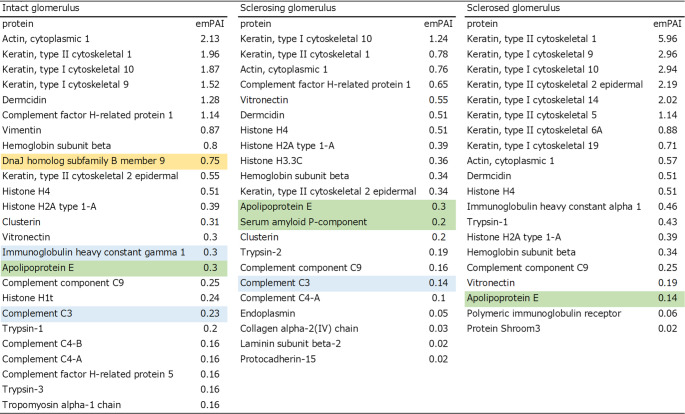Click the emPAI value 1.87
This screenshot has width=685, height=414.
pyautogui.click(x=210, y=69)
